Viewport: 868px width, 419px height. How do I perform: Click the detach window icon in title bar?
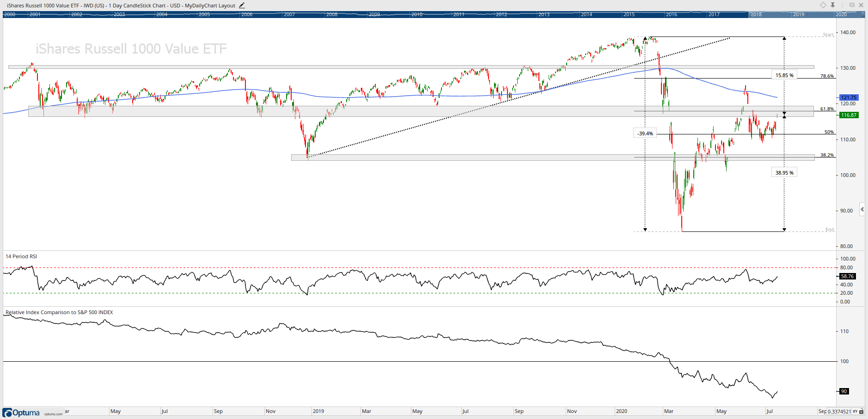(x=852, y=5)
